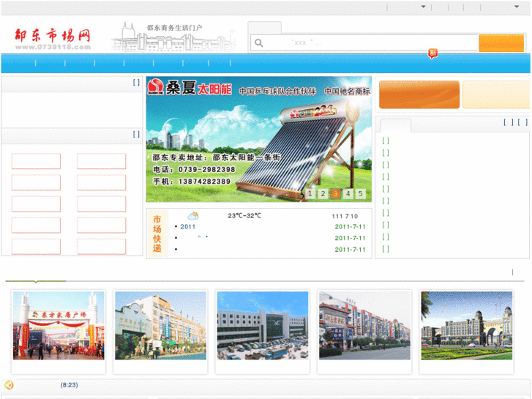Switch banner to slide 4
The height and width of the screenshot is (399, 532).
[x=348, y=193]
